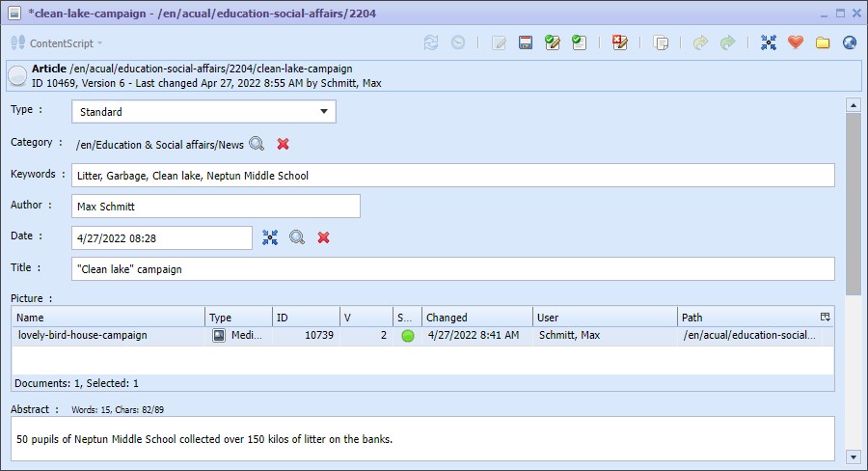Sort Picture table by Name column

point(108,318)
